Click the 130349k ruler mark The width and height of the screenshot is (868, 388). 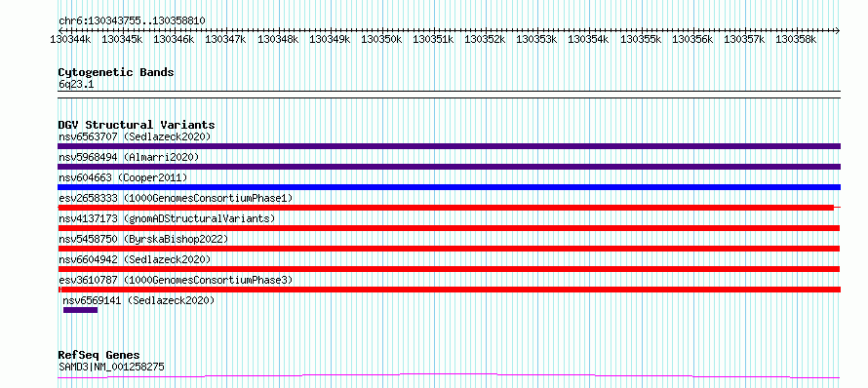[330, 39]
